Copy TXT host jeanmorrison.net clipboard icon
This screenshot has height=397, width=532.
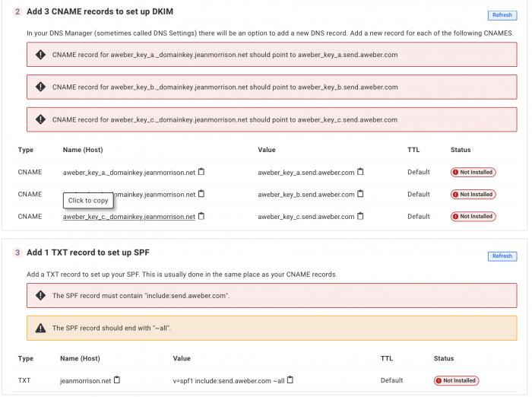pyautogui.click(x=117, y=380)
